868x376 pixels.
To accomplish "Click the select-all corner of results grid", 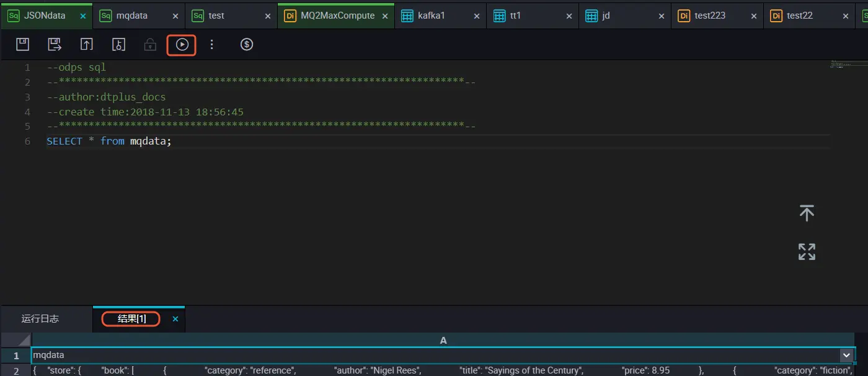I will (x=16, y=340).
